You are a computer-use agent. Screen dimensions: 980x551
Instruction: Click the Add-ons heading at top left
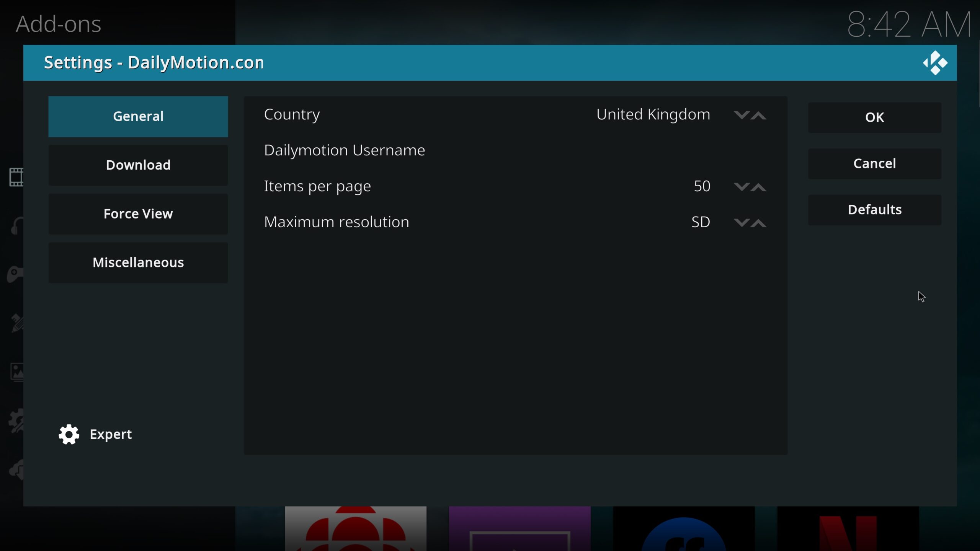point(58,24)
